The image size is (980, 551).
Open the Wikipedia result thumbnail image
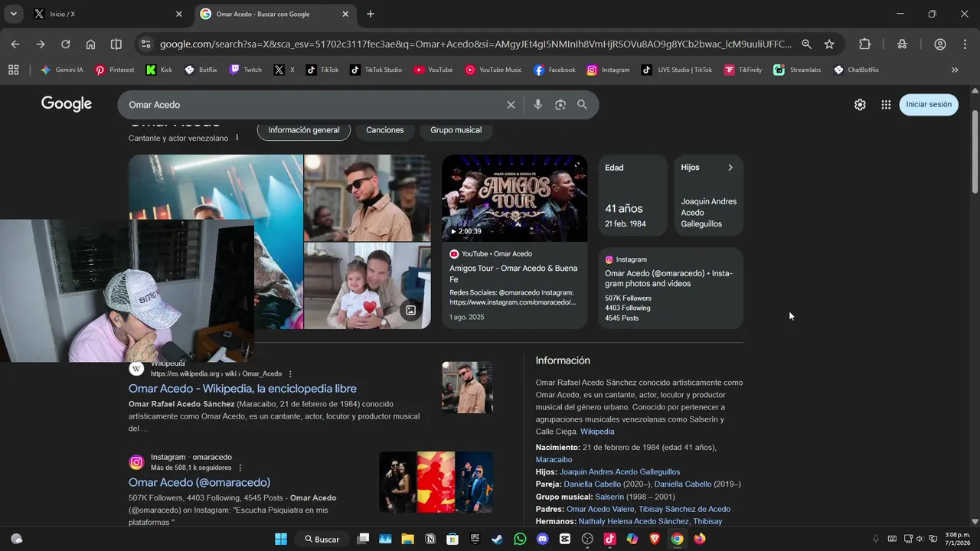coord(467,388)
